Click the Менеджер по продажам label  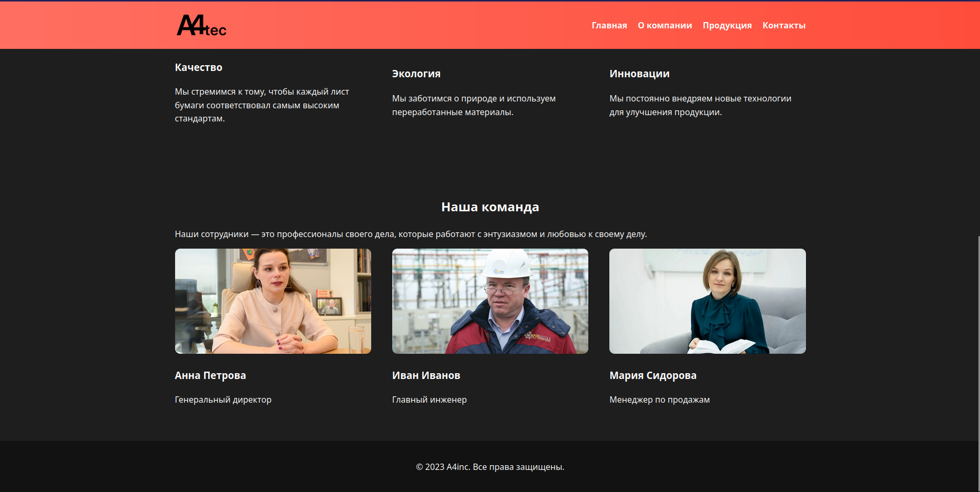coord(659,399)
